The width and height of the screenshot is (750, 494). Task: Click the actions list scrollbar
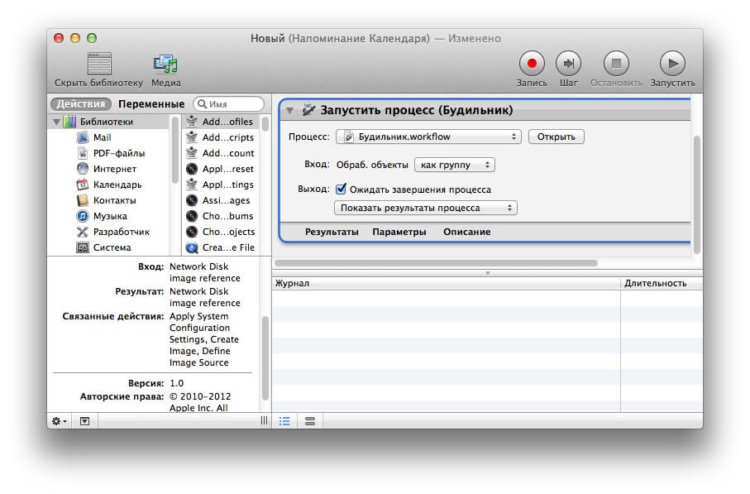click(x=265, y=124)
